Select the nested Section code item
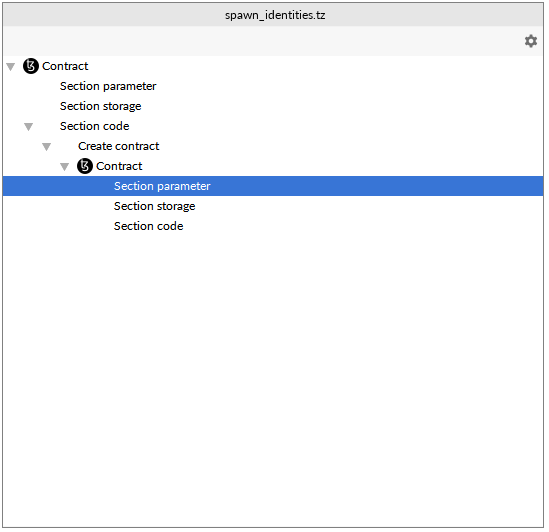 [148, 226]
